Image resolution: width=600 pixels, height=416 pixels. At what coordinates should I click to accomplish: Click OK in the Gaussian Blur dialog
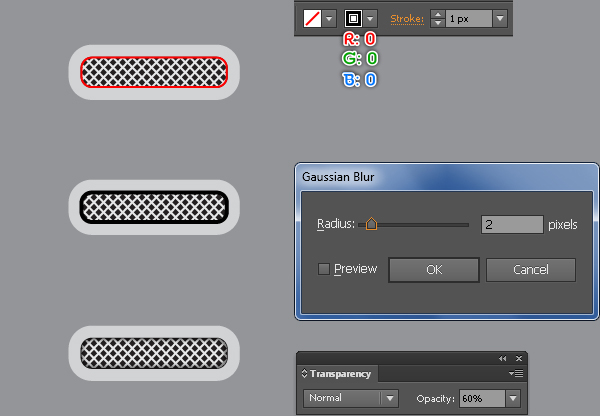pos(434,270)
